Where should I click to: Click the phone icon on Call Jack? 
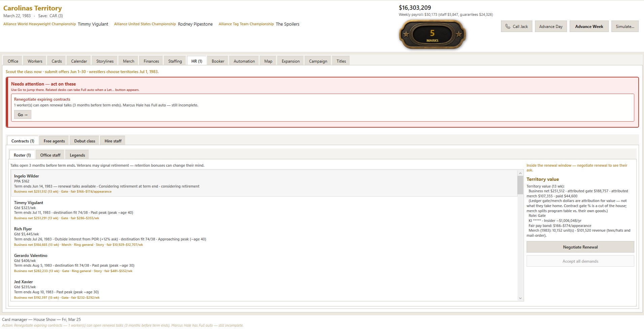pyautogui.click(x=508, y=26)
